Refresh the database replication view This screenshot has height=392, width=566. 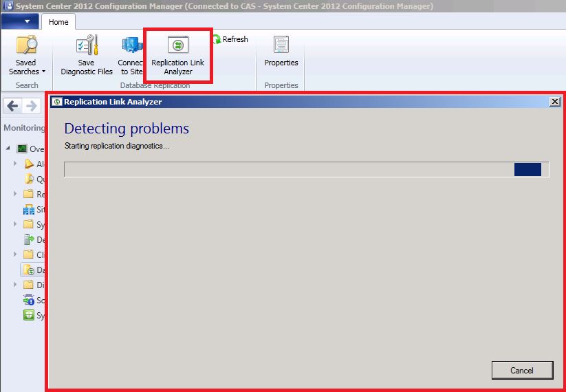tap(230, 39)
